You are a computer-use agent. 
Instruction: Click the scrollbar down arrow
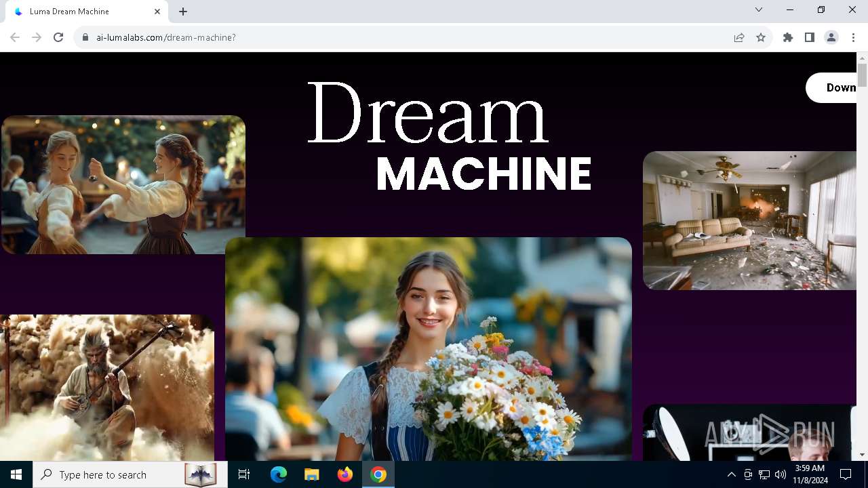click(862, 455)
